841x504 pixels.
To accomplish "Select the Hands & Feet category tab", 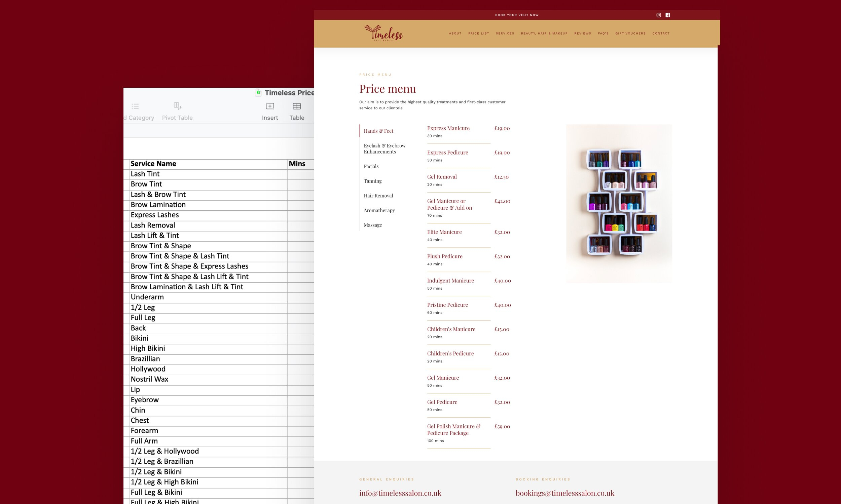I will click(378, 131).
